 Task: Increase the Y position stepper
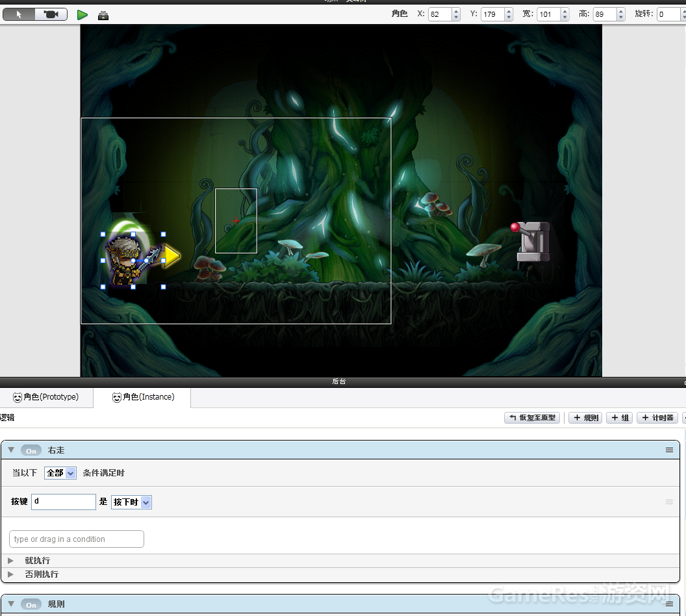(509, 11)
